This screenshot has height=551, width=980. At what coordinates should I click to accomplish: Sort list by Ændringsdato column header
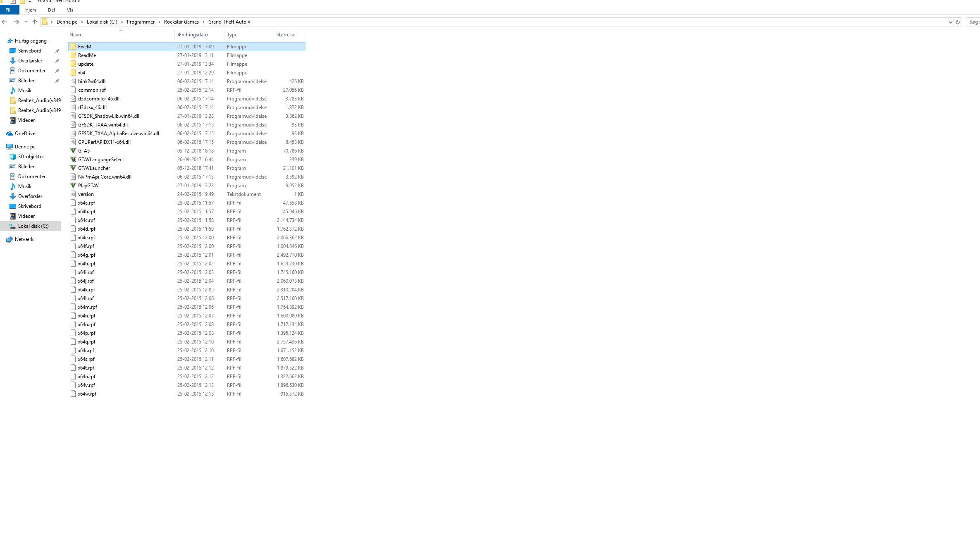[x=193, y=35]
